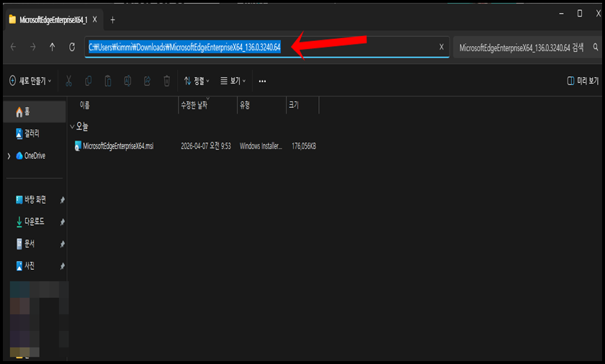
Task: Open the 정렬 sort dropdown
Action: (197, 81)
